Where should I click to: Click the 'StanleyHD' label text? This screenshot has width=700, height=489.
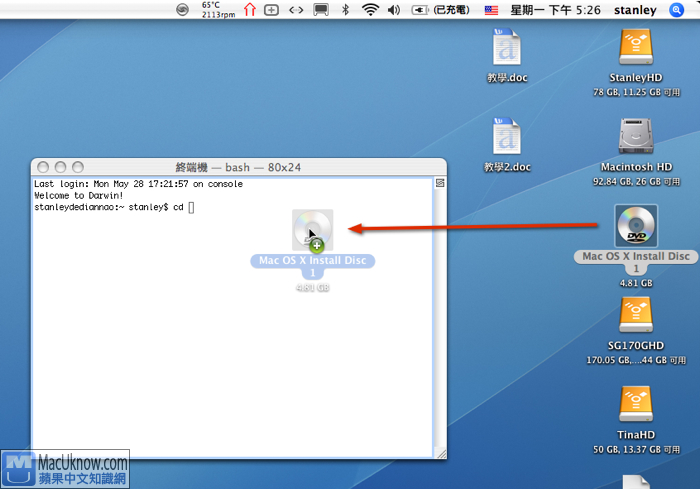coord(636,77)
